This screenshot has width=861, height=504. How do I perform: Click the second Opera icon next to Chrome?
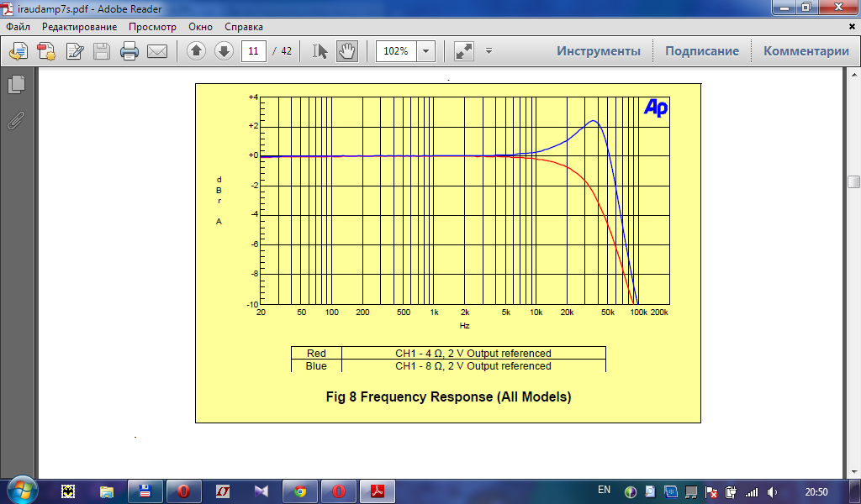click(x=338, y=491)
